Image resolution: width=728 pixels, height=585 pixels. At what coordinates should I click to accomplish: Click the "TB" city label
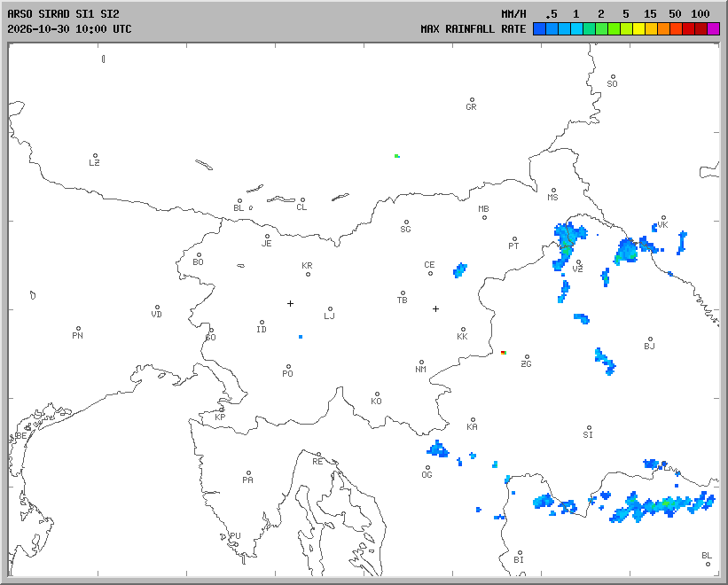402,300
